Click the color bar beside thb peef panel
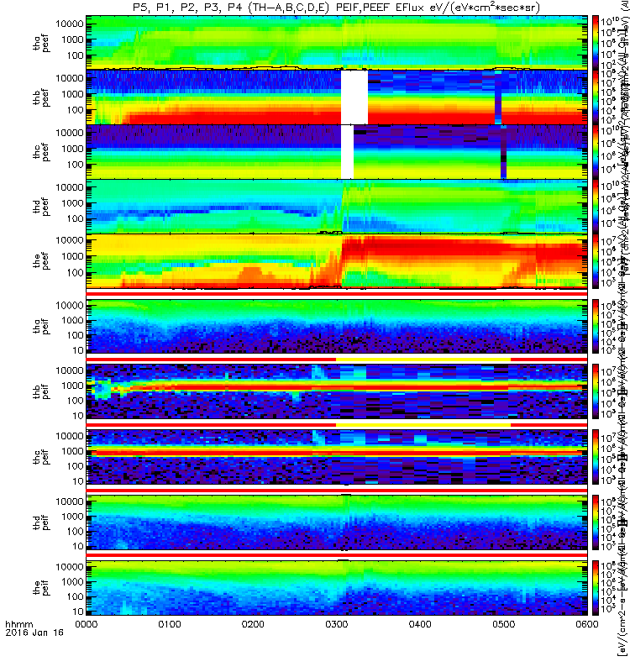 (x=596, y=97)
